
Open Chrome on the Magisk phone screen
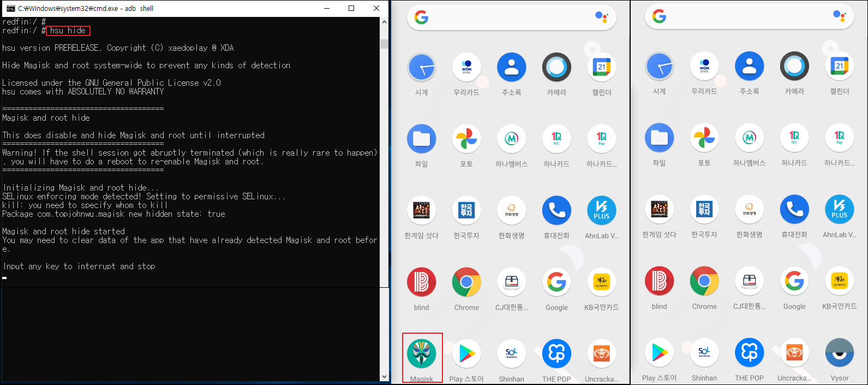tap(466, 282)
